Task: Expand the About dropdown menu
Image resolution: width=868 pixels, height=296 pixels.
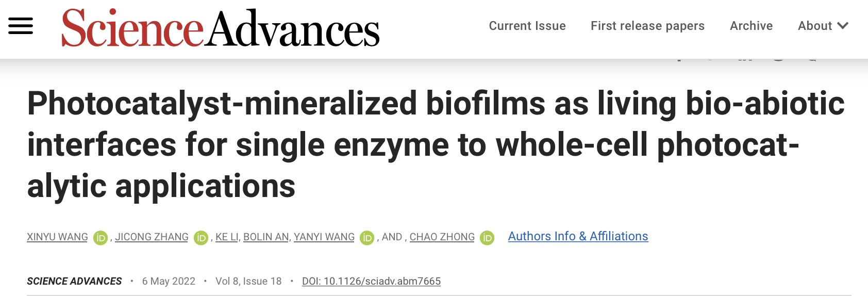Action: coord(823,26)
